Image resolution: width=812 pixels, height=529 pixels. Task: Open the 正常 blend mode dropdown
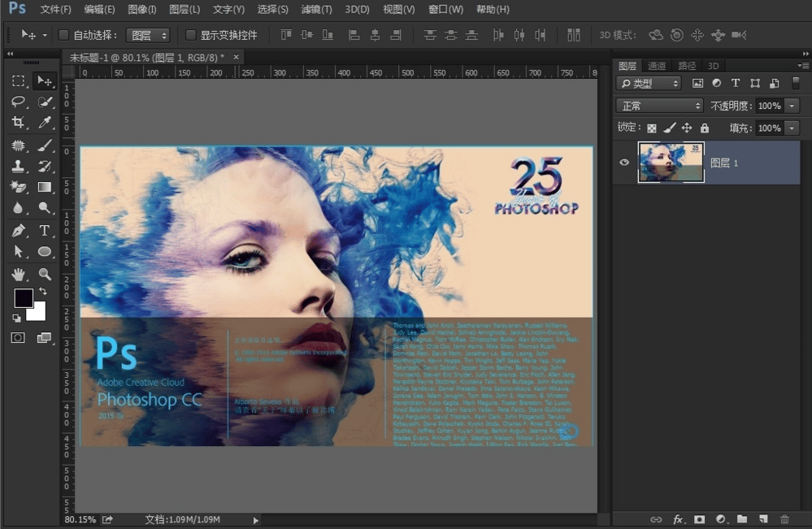659,106
